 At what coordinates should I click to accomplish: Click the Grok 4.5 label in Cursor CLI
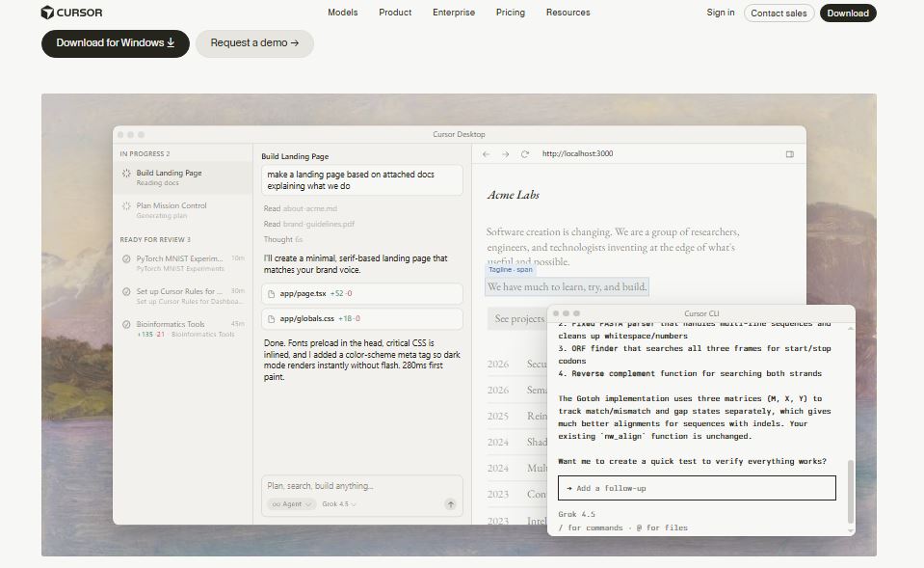pyautogui.click(x=576, y=514)
